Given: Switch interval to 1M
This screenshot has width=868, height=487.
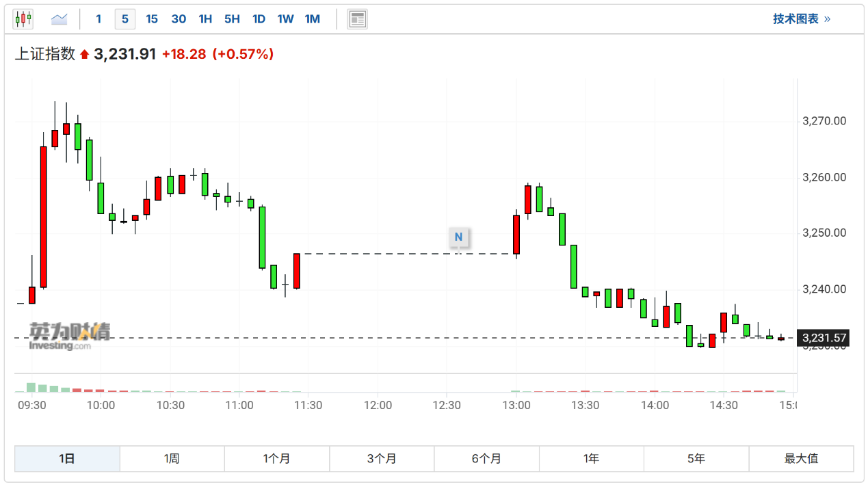Looking at the screenshot, I should pyautogui.click(x=313, y=19).
